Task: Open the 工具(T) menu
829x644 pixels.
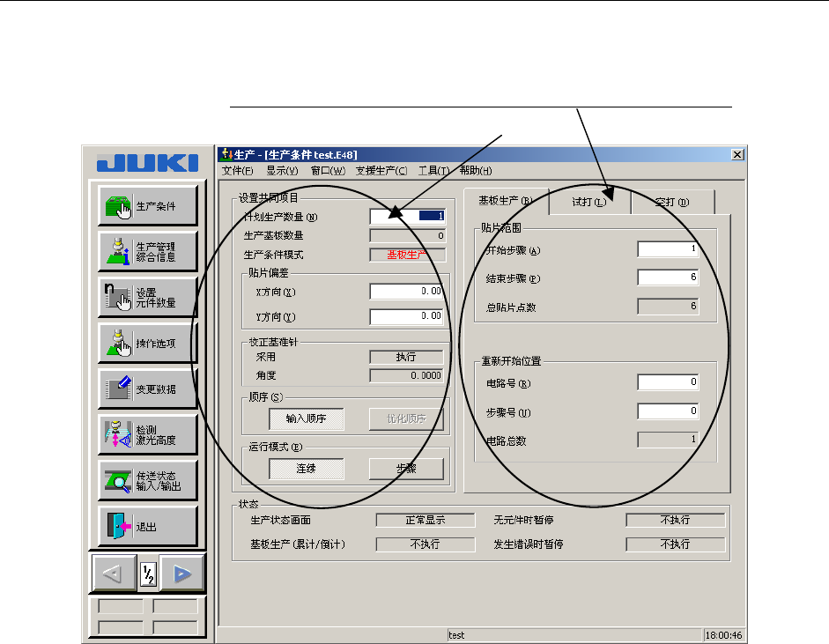Action: tap(433, 170)
